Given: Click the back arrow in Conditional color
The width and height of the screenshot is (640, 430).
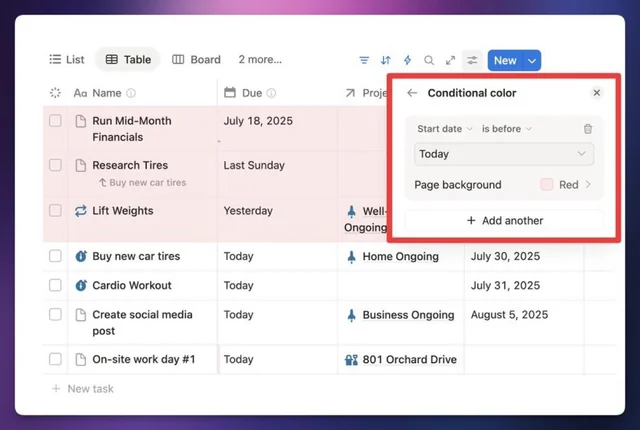Looking at the screenshot, I should point(412,93).
